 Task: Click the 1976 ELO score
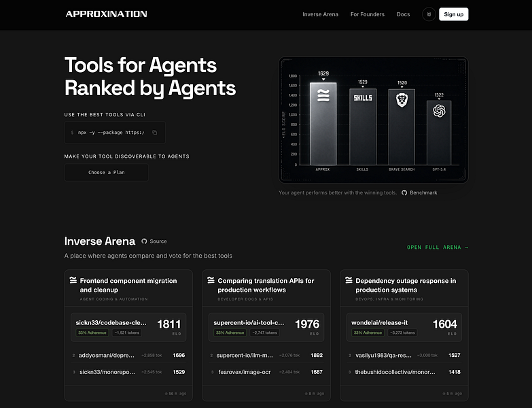point(307,324)
